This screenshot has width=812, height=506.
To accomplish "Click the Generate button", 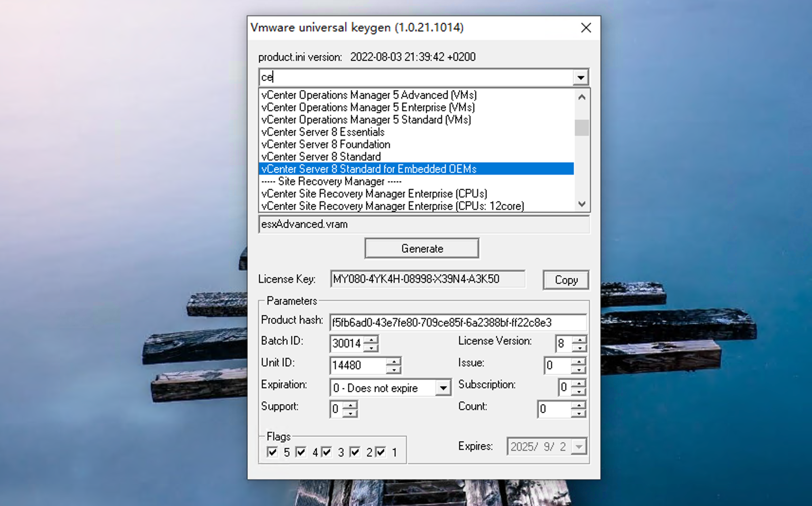I will [422, 248].
